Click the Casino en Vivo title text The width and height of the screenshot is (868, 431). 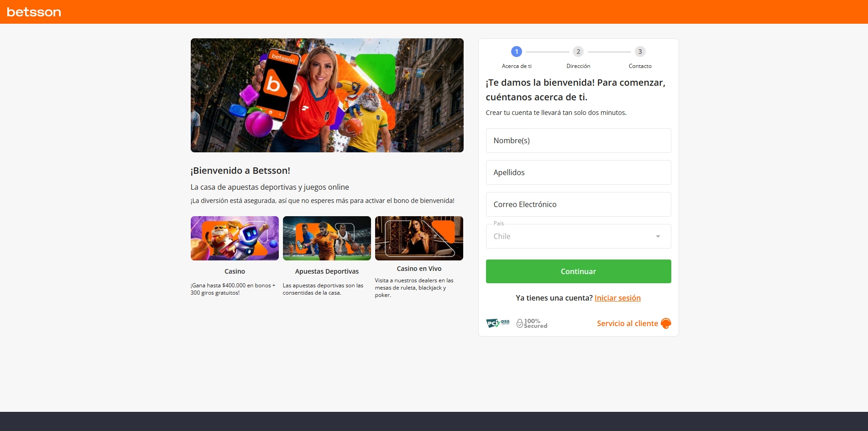tap(419, 269)
